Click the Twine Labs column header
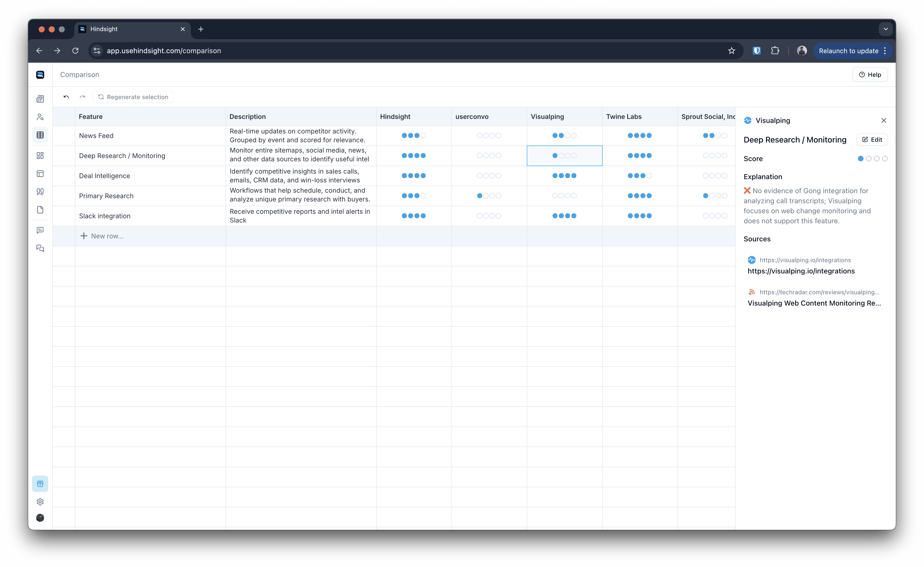 [640, 117]
